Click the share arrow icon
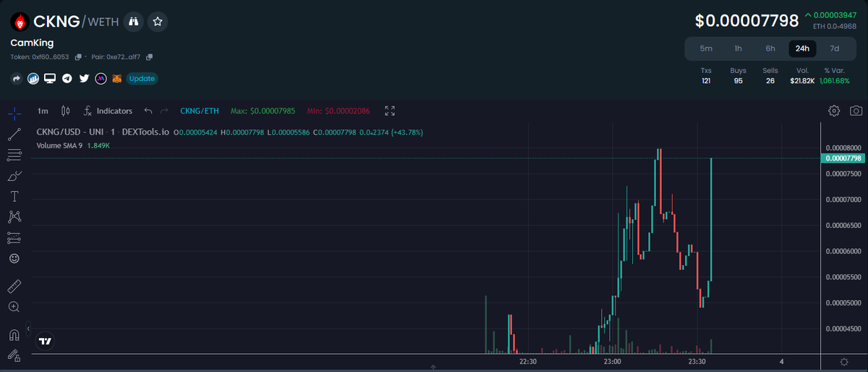The height and width of the screenshot is (372, 868). click(x=16, y=78)
